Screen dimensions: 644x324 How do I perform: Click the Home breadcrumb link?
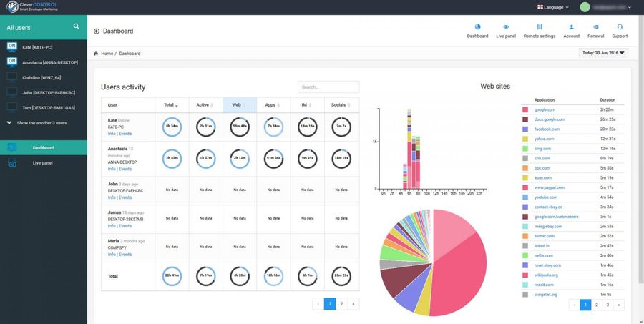(x=107, y=54)
